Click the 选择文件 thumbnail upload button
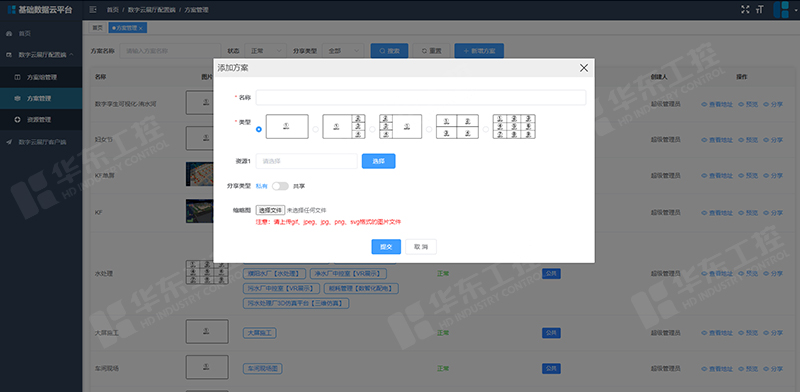This screenshot has height=392, width=800. 270,210
